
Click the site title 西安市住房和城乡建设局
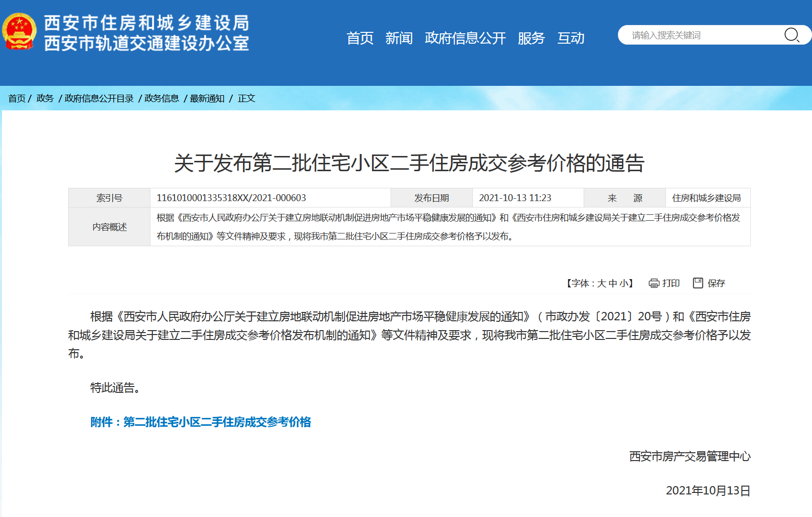pyautogui.click(x=147, y=23)
